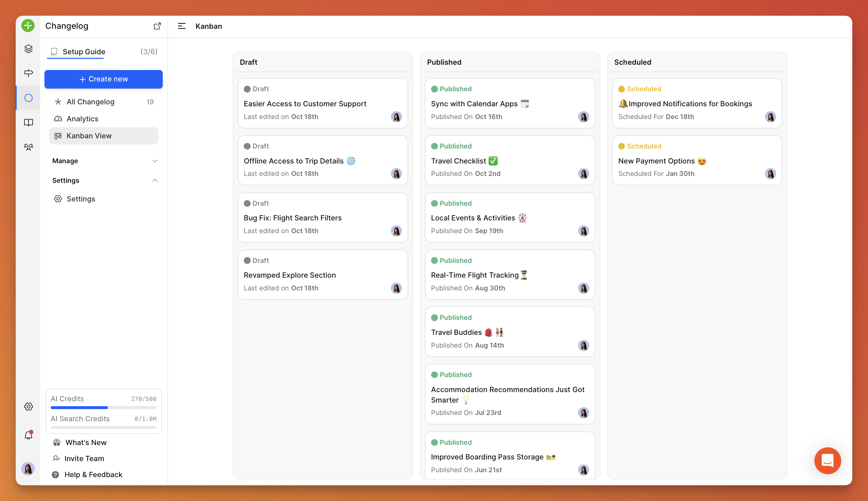Click the gray Draft status dot on Bug Fix card

[247, 203]
